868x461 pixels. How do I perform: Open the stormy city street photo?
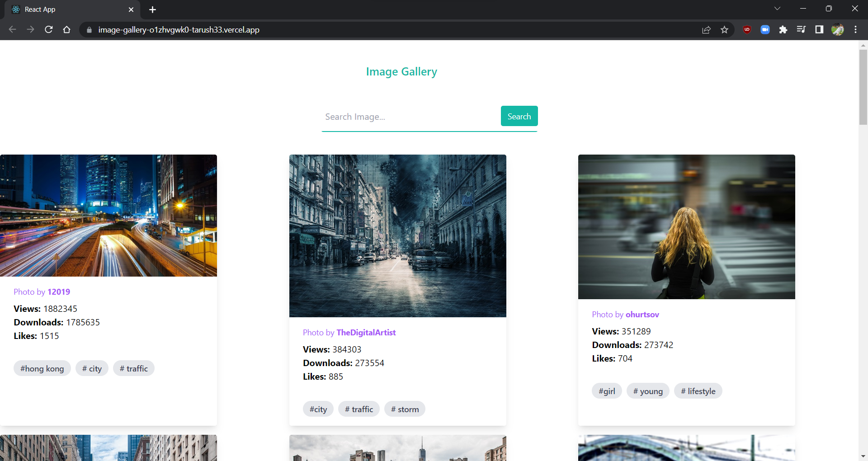pyautogui.click(x=398, y=236)
